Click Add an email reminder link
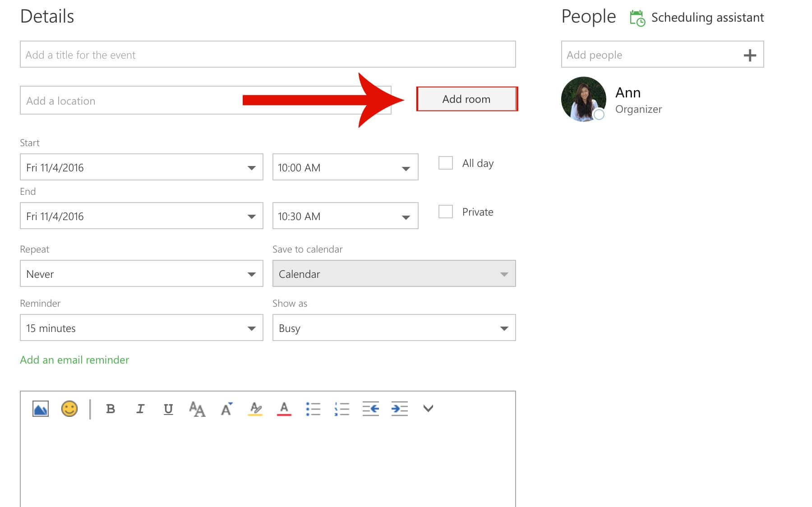 (74, 360)
